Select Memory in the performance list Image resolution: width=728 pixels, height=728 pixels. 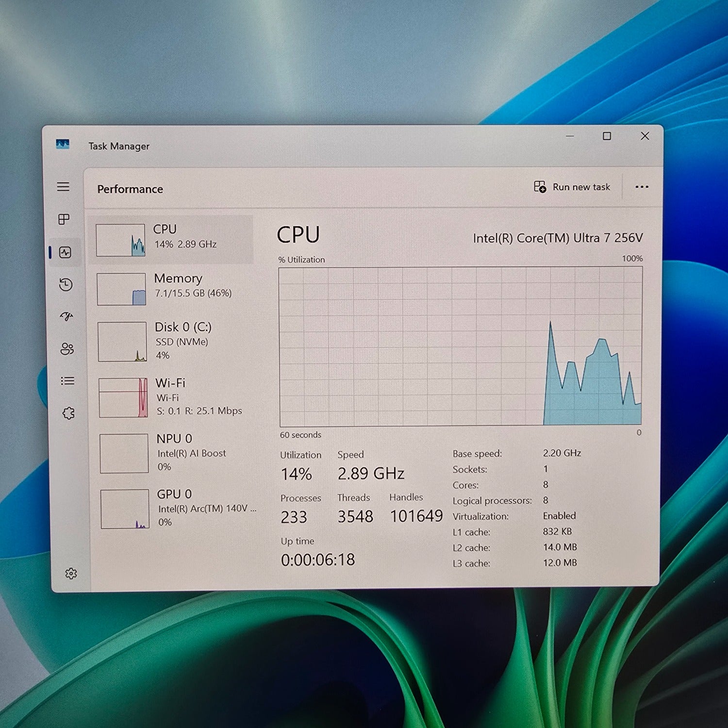tap(174, 288)
